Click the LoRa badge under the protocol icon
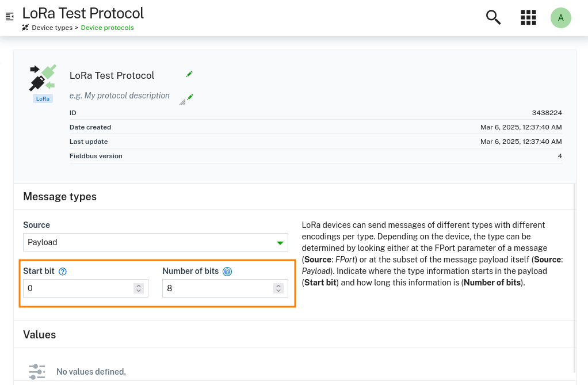 (x=43, y=98)
